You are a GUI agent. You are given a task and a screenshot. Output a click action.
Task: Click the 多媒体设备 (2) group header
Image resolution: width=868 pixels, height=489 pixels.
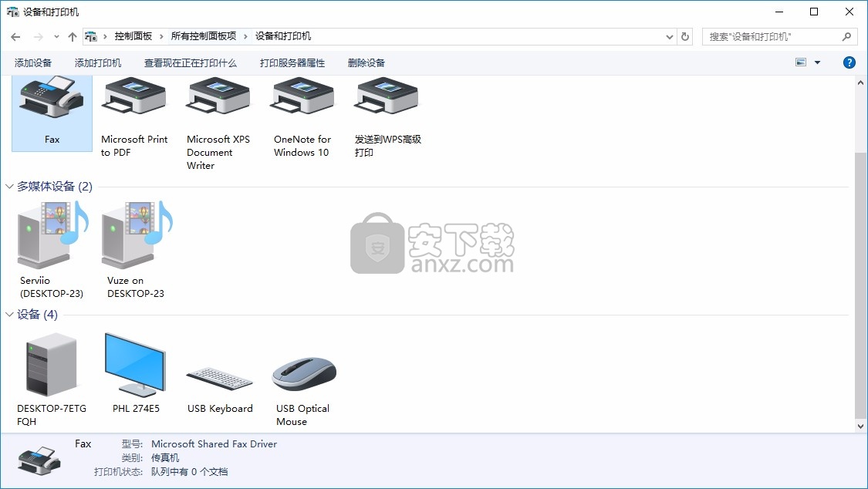pyautogui.click(x=54, y=187)
